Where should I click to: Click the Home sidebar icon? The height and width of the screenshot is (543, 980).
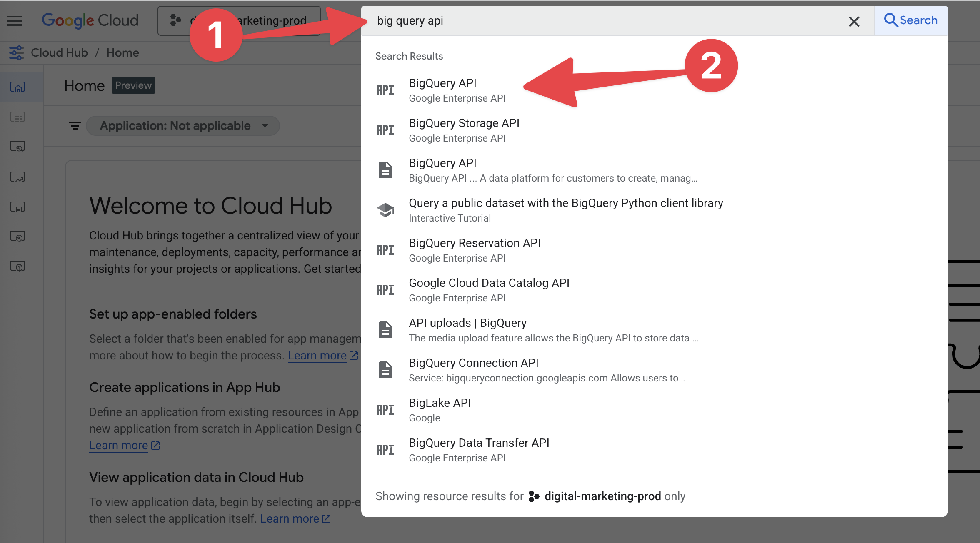[17, 87]
